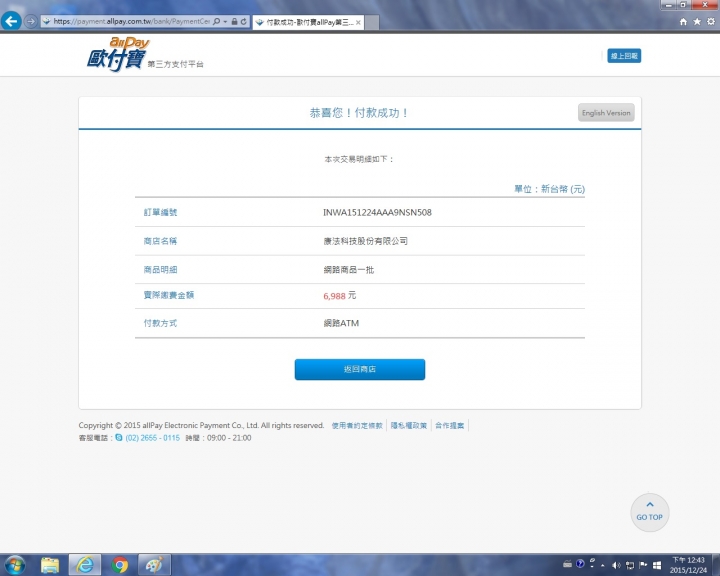Click the payment success heading text
The image size is (720, 576).
click(x=359, y=113)
